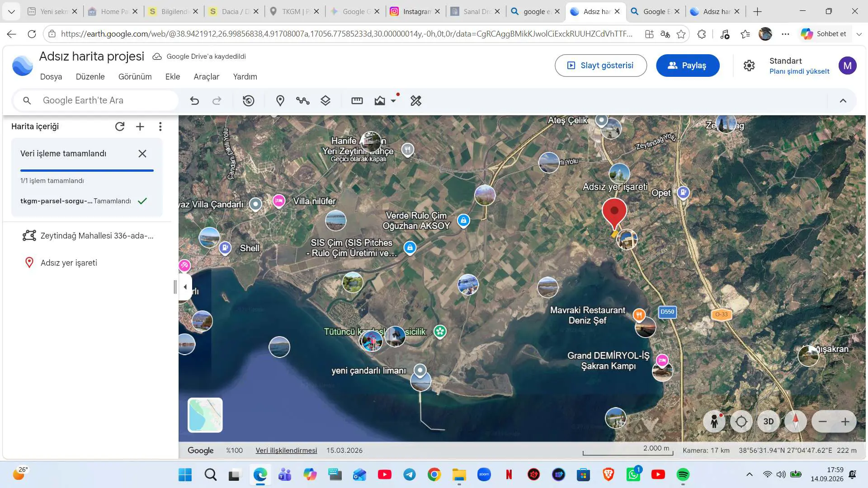Viewport: 868px width, 488px height.
Task: Open Harita içeriği three-dot options menu
Action: [x=160, y=127]
